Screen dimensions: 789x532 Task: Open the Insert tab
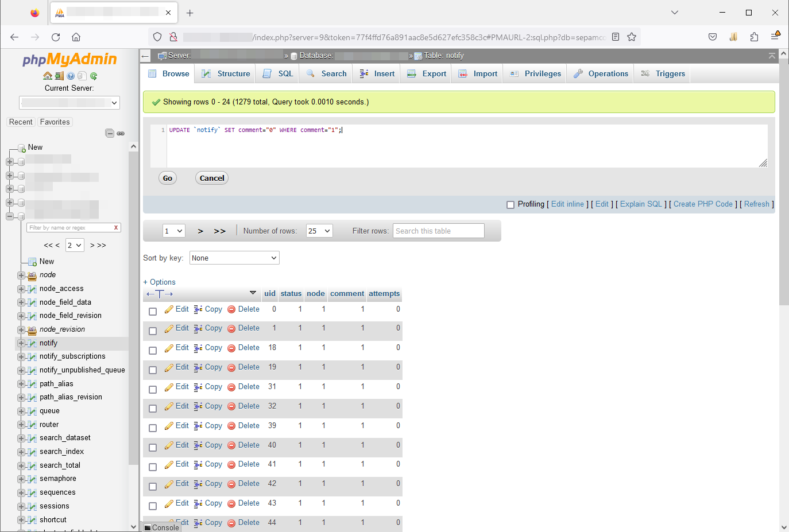click(x=377, y=73)
